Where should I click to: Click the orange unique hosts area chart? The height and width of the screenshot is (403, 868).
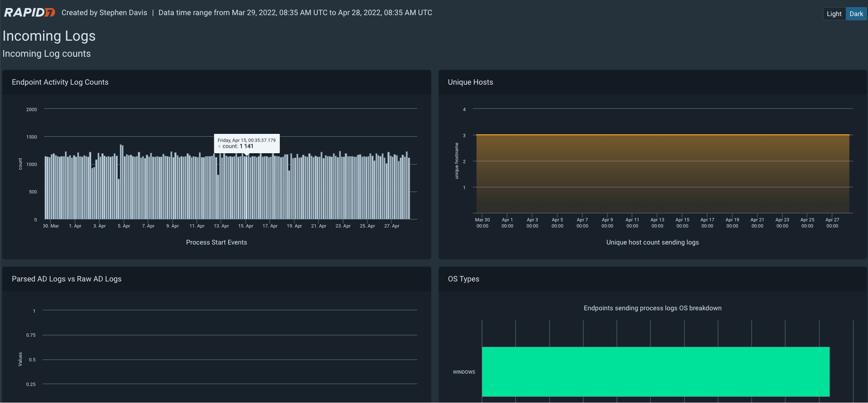[x=663, y=174]
